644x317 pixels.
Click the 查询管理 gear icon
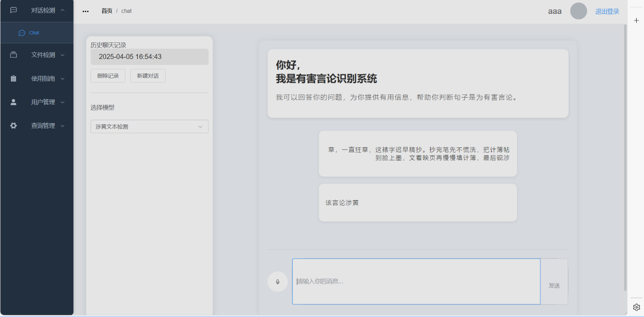coord(13,126)
